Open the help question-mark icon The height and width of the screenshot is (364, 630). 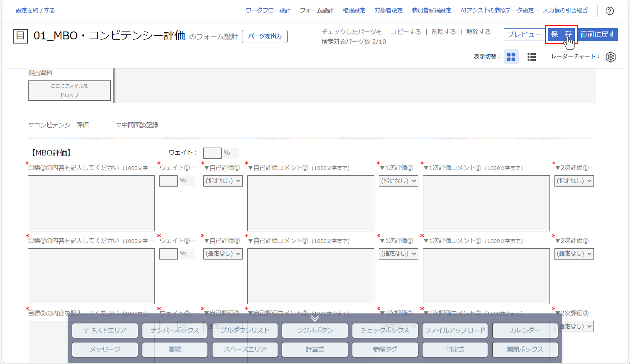coord(610,11)
